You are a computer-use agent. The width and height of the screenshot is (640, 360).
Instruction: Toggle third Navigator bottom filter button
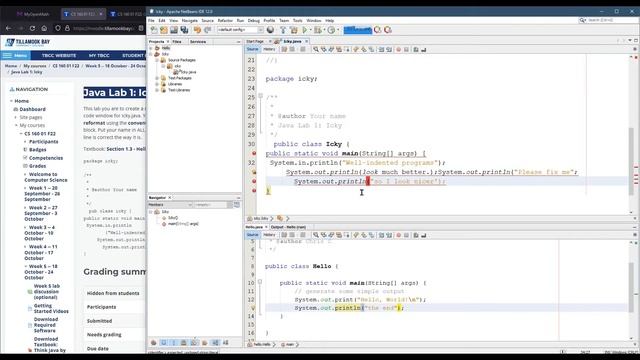pyautogui.click(x=174, y=343)
